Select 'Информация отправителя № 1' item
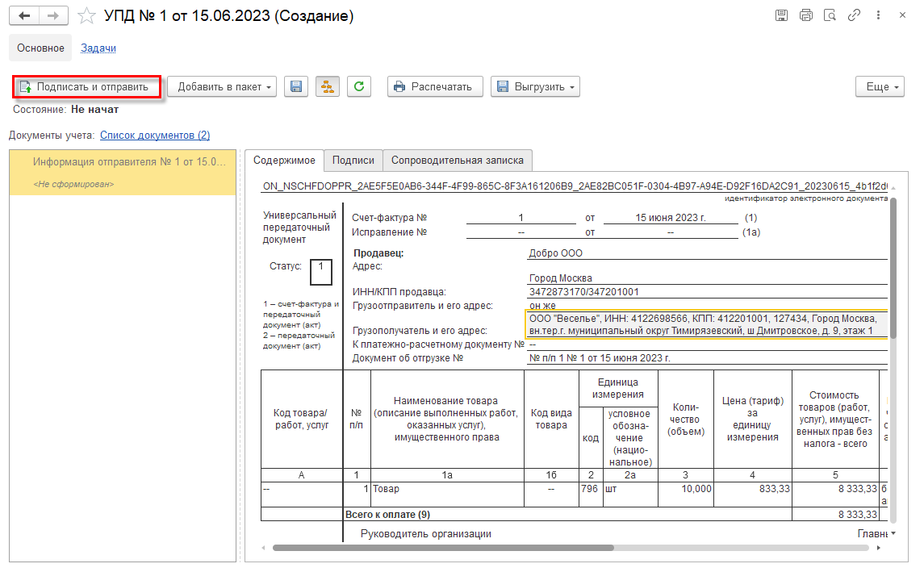The height and width of the screenshot is (572, 924). pyautogui.click(x=123, y=172)
